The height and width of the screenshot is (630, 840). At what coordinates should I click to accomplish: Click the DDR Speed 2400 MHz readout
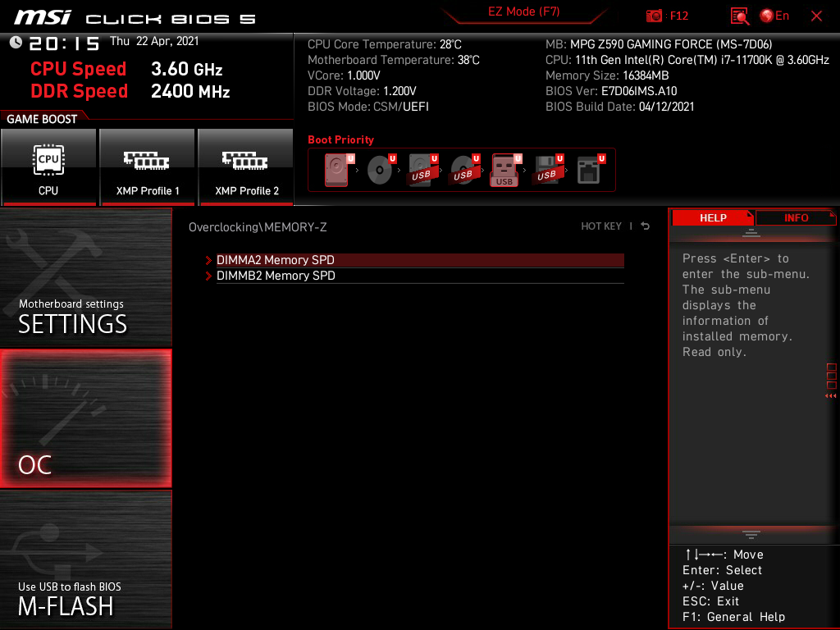coord(130,91)
